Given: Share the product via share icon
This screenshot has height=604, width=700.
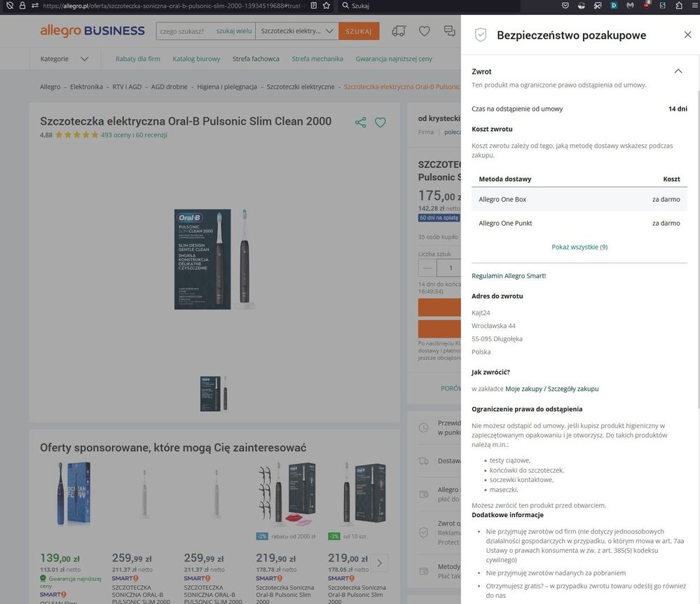Looking at the screenshot, I should 361,123.
